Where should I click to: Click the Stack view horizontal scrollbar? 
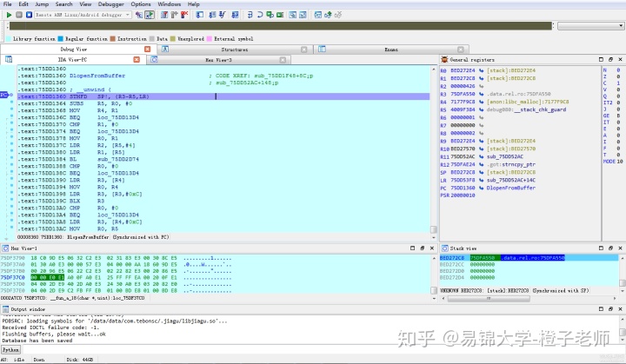pos(489,299)
